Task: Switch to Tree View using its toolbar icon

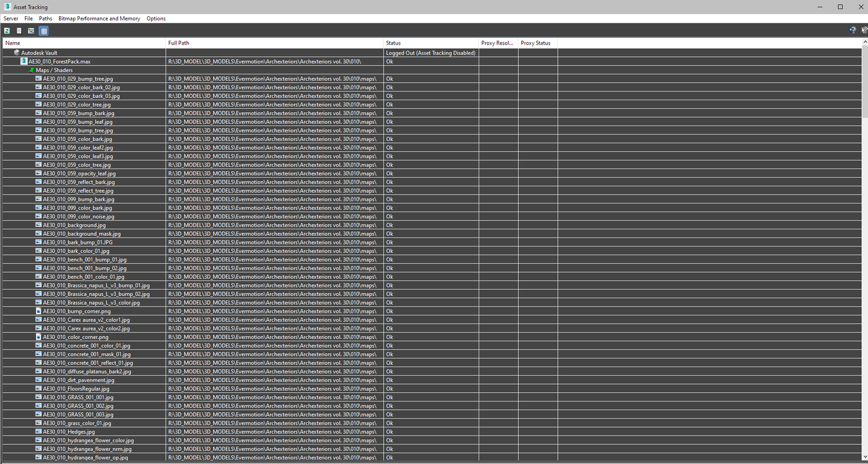Action: [31, 30]
